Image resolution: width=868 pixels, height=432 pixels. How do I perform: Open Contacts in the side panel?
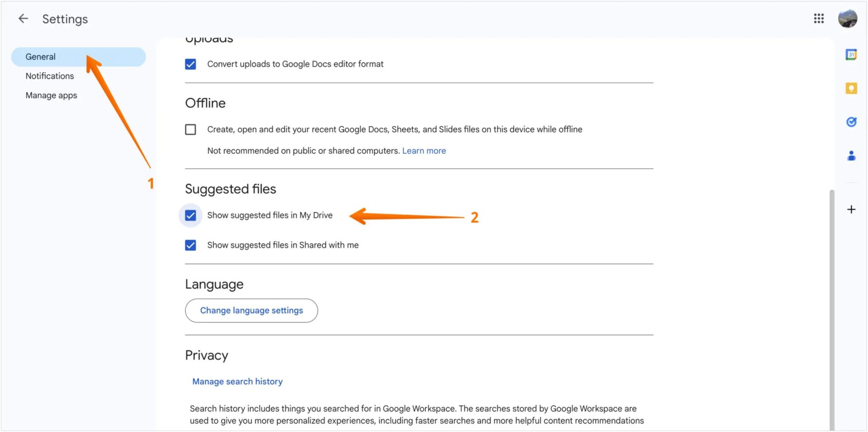click(851, 156)
